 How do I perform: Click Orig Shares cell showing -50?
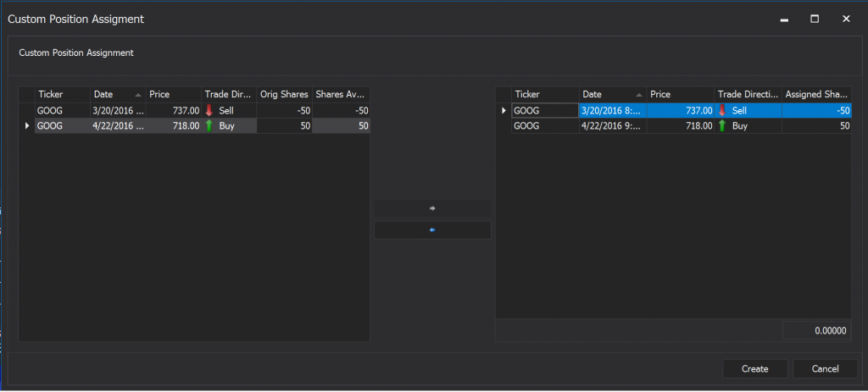[x=284, y=111]
